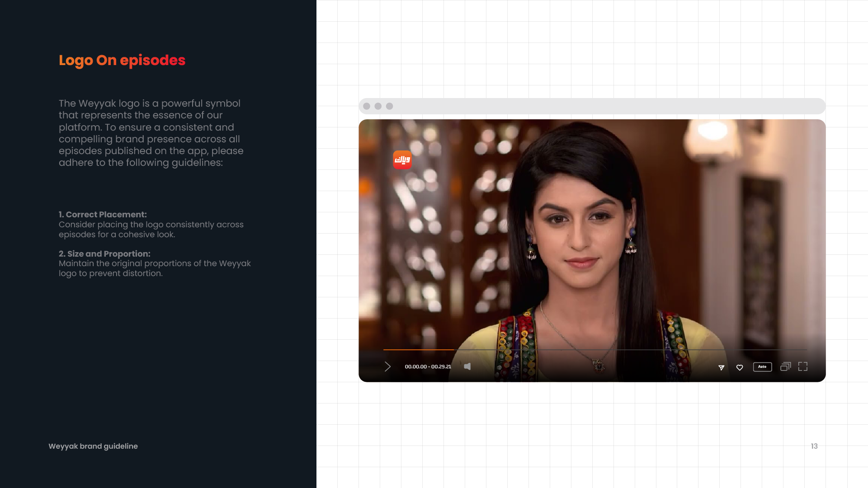Click the second gray window dot
This screenshot has height=488, width=868.
tap(378, 106)
